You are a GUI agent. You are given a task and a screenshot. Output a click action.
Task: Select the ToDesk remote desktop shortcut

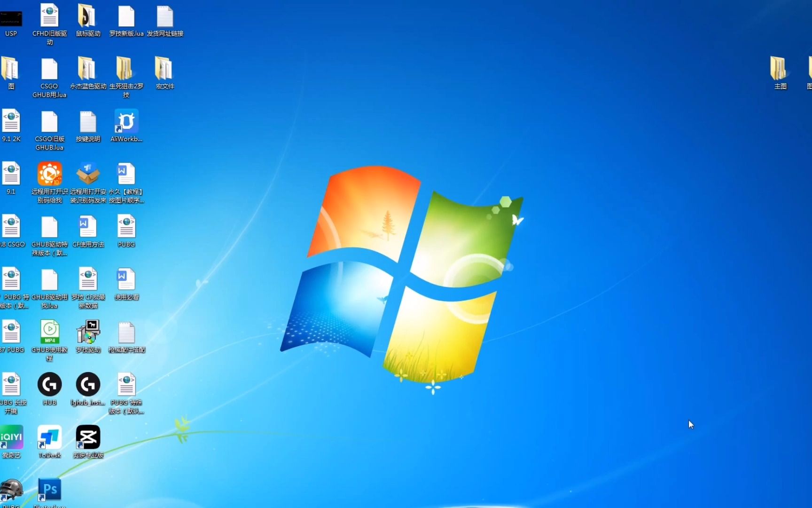click(x=49, y=437)
